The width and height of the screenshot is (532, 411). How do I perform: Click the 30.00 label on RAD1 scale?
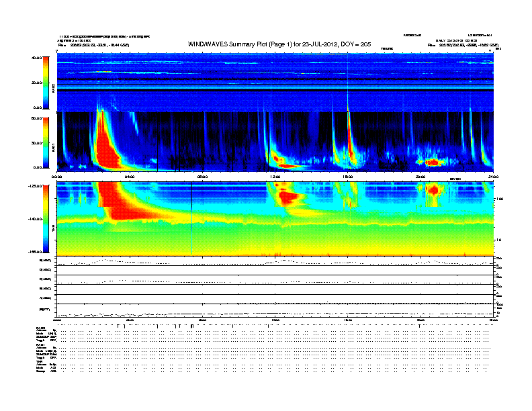pos(37,143)
